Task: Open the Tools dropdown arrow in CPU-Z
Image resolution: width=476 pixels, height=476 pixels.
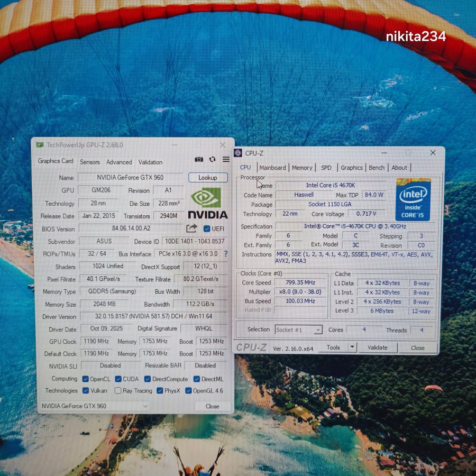Action: click(352, 347)
